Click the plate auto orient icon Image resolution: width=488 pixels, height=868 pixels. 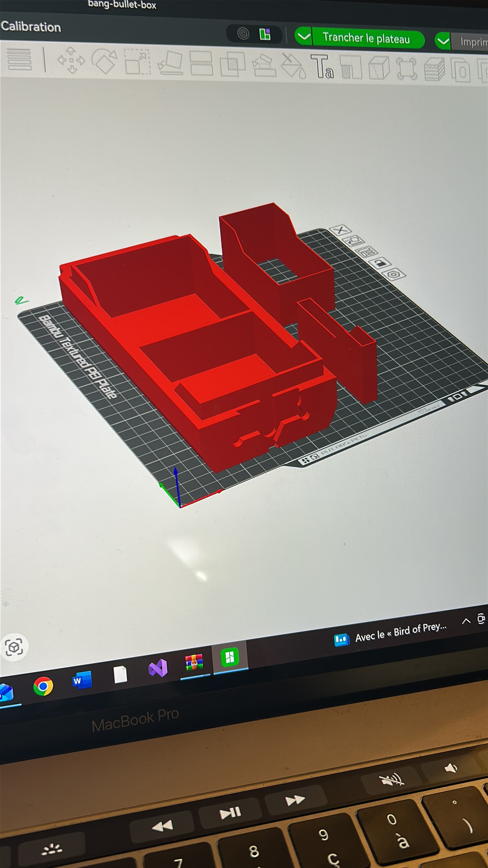(x=353, y=241)
